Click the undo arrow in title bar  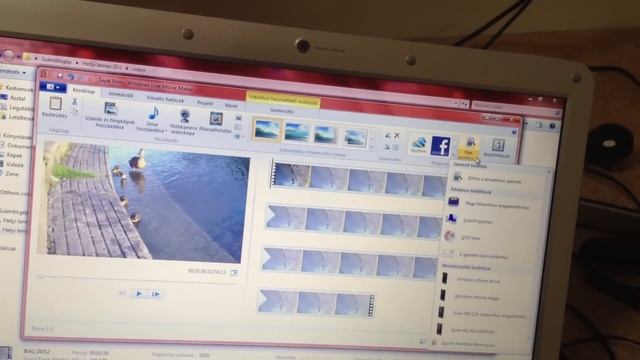(71, 77)
